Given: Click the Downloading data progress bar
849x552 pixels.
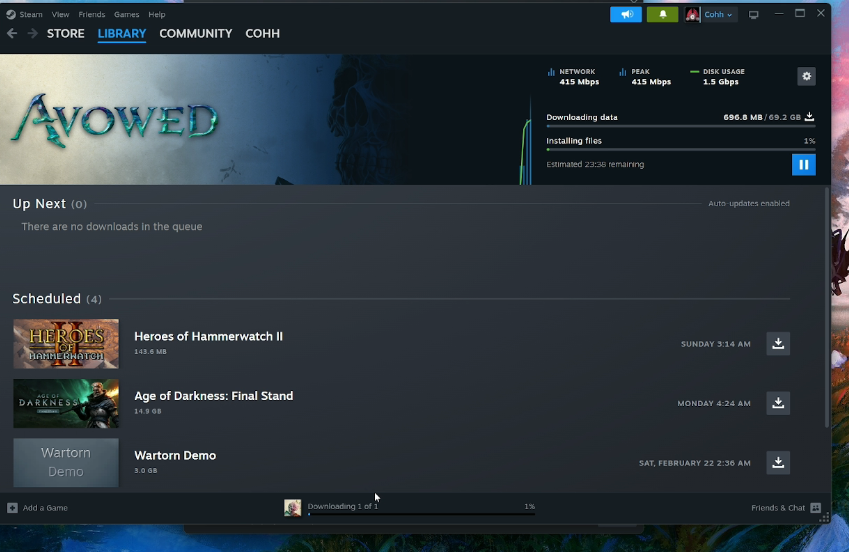Looking at the screenshot, I should point(681,126).
